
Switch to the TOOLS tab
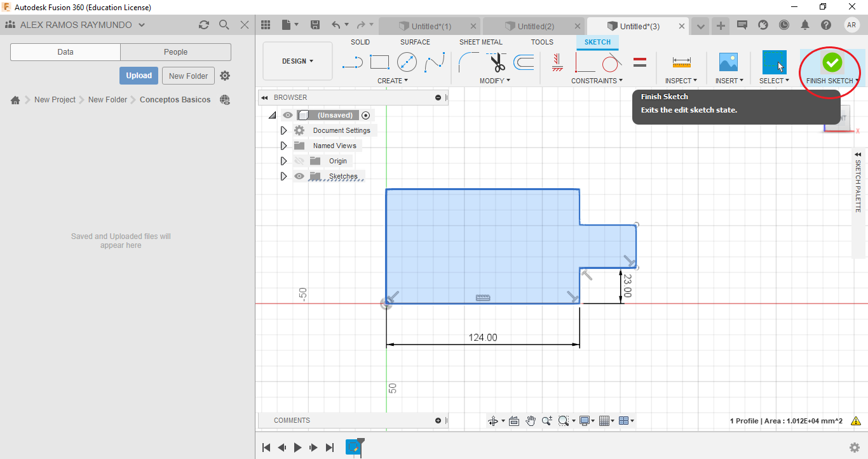point(542,42)
